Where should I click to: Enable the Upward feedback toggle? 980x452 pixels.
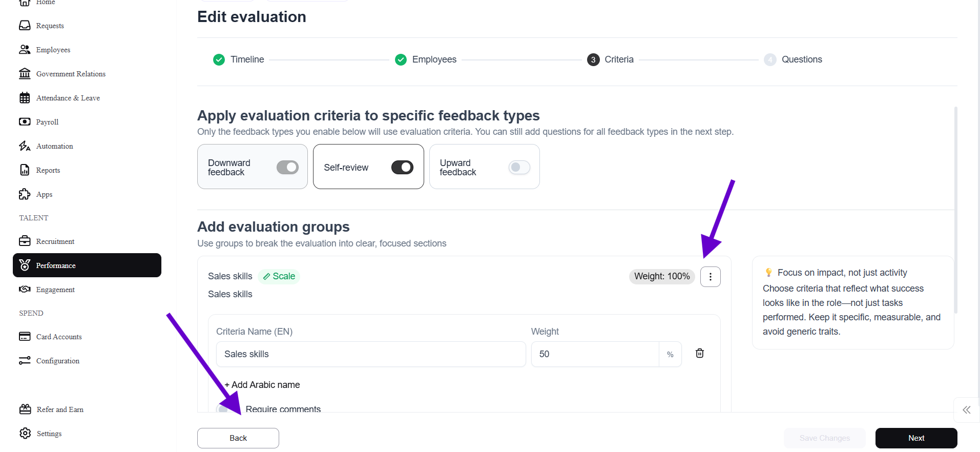[519, 168]
